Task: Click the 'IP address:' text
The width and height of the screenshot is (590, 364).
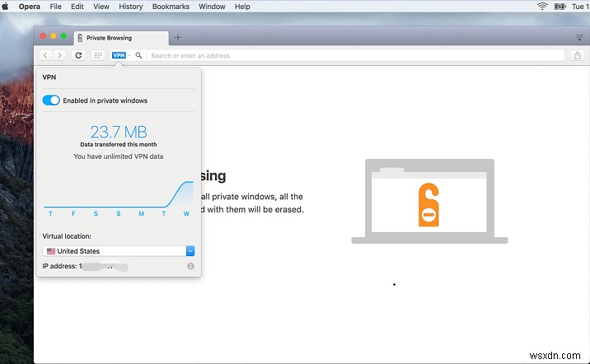Action: pyautogui.click(x=59, y=266)
